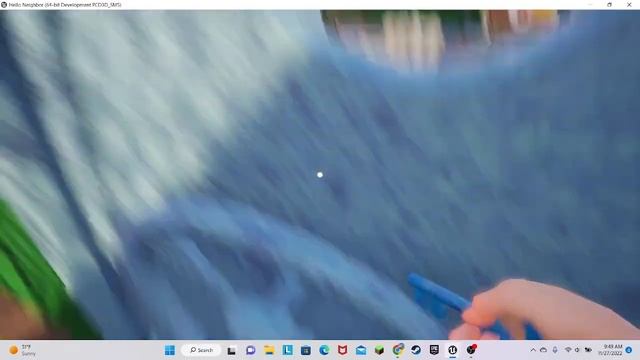Screen dimensions: 640x360
Task: Open the Microsoft Store taskbar icon
Action: point(306,350)
